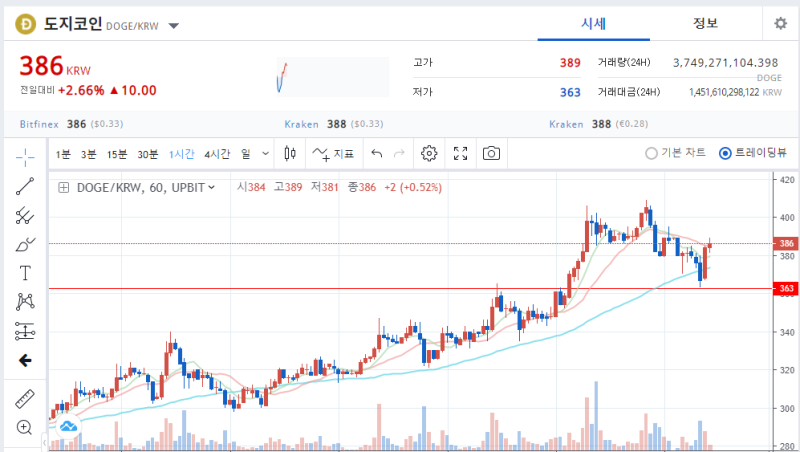Screen dimensions: 800x452
Task: Open page settings gear at top right
Action: [x=780, y=23]
